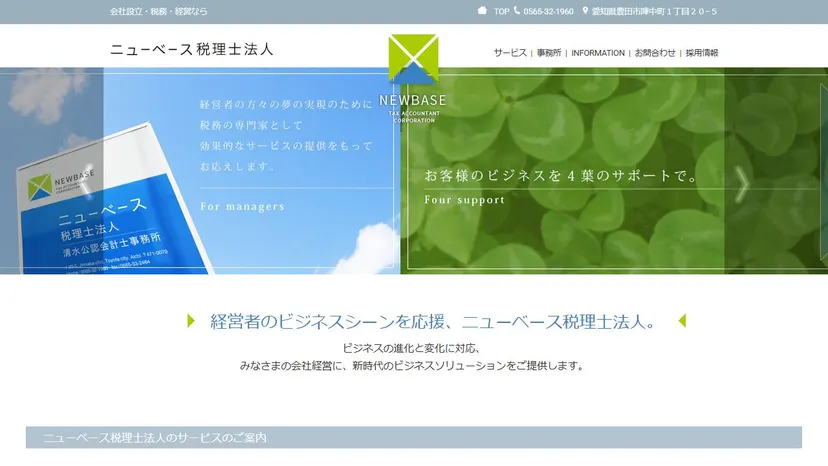Click text お客様のビジネスを４葉のサポートで
This screenshot has height=466, width=828.
click(x=562, y=176)
